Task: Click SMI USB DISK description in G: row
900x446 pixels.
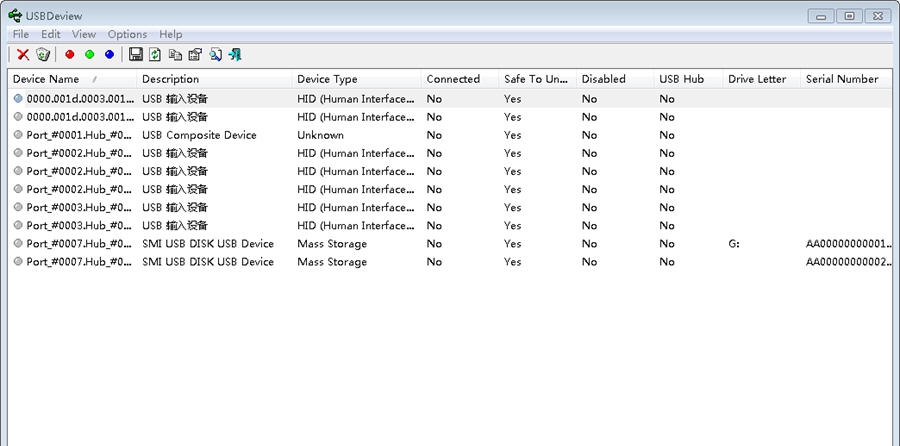Action: [x=208, y=243]
